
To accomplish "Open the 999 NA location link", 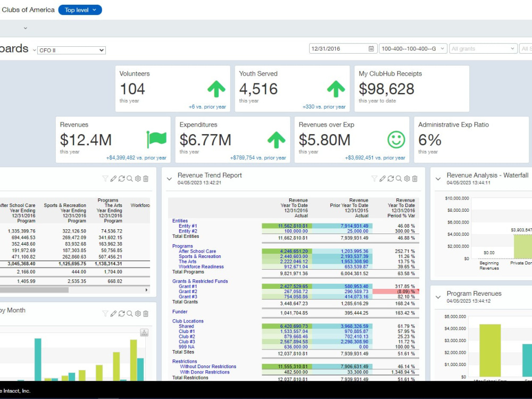I will point(187,347).
